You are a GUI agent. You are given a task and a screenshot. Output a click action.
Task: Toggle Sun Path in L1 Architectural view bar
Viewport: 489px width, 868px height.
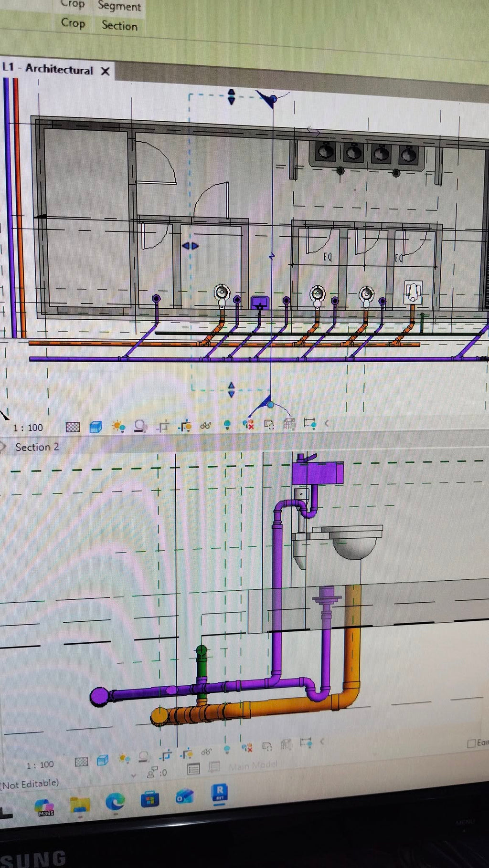118,426
